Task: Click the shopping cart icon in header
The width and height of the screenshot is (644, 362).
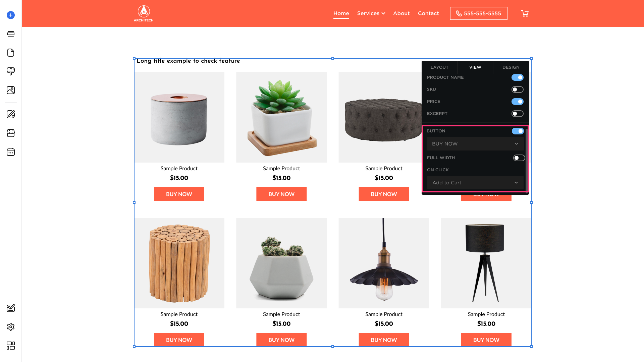Action: [525, 13]
